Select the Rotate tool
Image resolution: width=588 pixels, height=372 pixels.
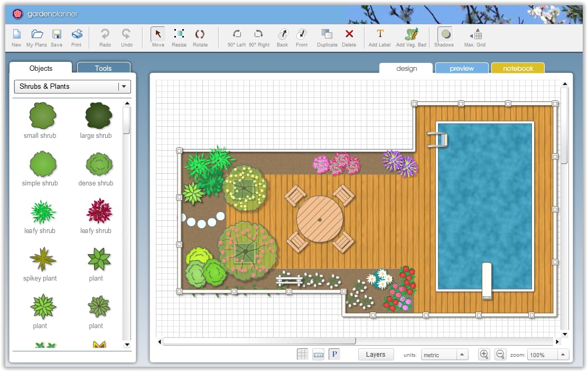200,35
